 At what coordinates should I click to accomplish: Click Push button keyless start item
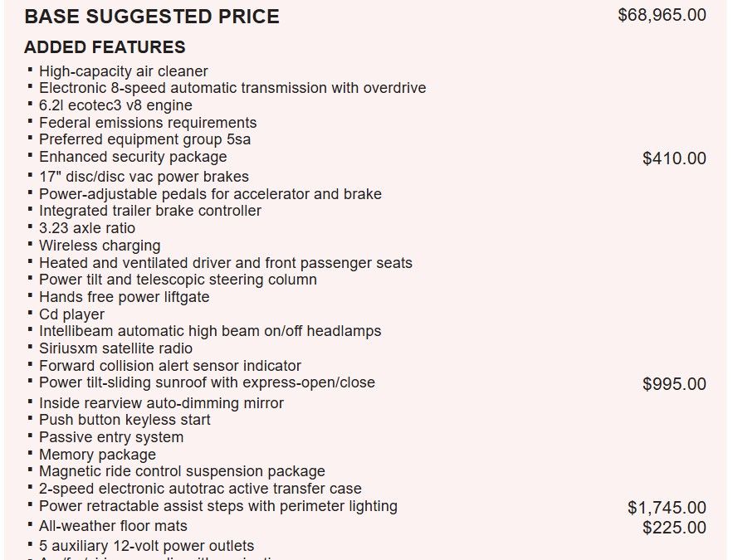click(125, 420)
